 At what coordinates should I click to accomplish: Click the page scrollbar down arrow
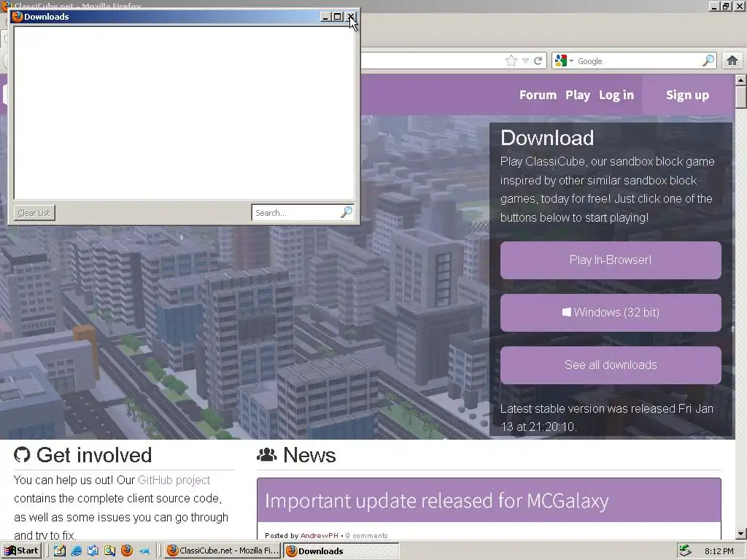click(x=740, y=534)
